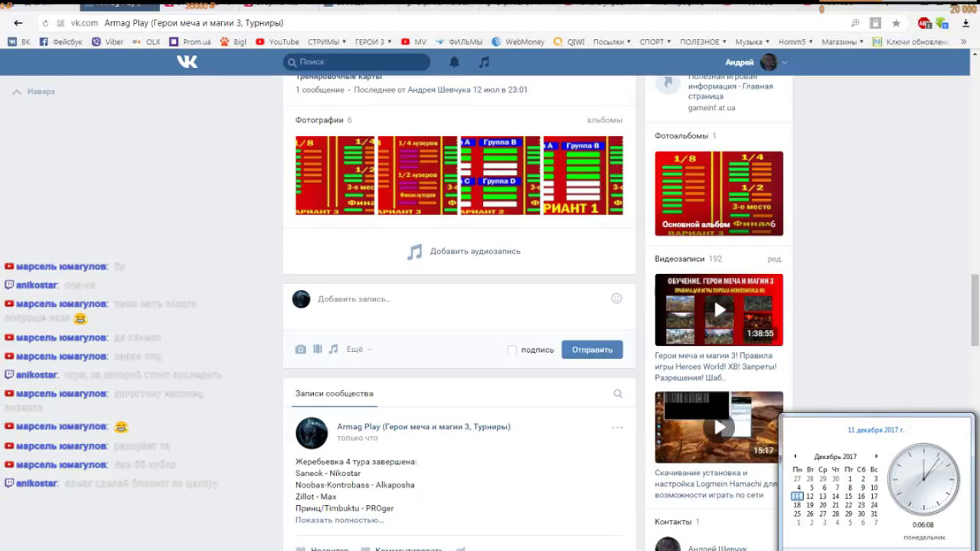Open the gameinf.at.ua link

711,108
